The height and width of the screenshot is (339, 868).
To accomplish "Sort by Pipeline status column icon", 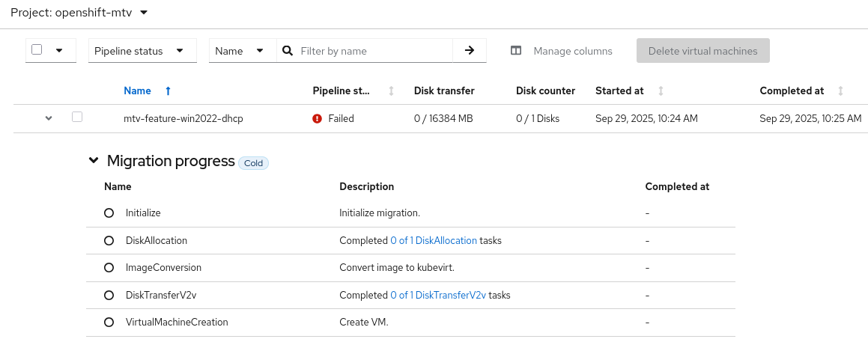I will (x=391, y=91).
